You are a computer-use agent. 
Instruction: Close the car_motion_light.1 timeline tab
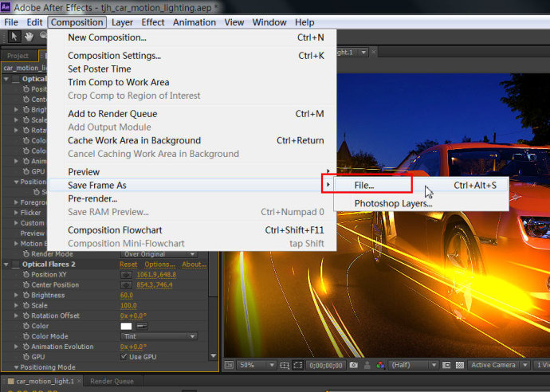point(80,381)
